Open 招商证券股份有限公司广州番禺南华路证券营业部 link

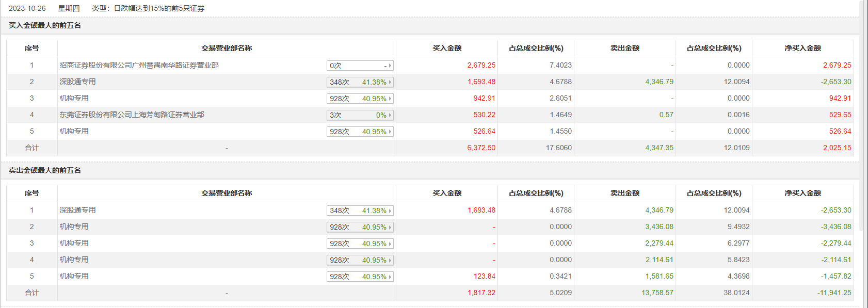click(139, 65)
